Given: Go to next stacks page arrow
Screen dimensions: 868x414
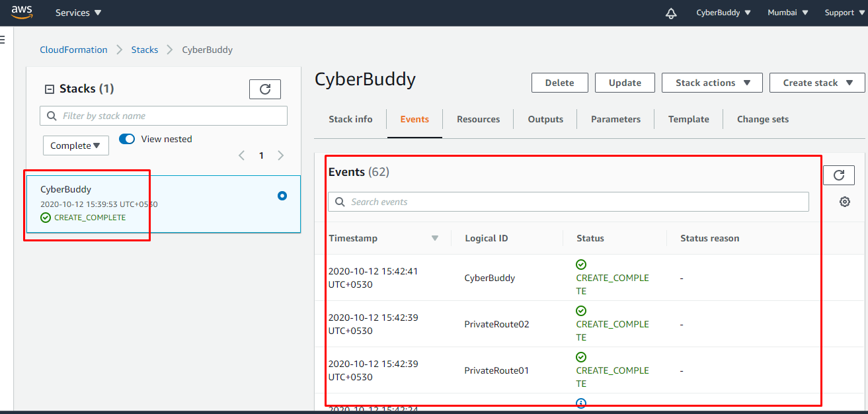Looking at the screenshot, I should (281, 155).
